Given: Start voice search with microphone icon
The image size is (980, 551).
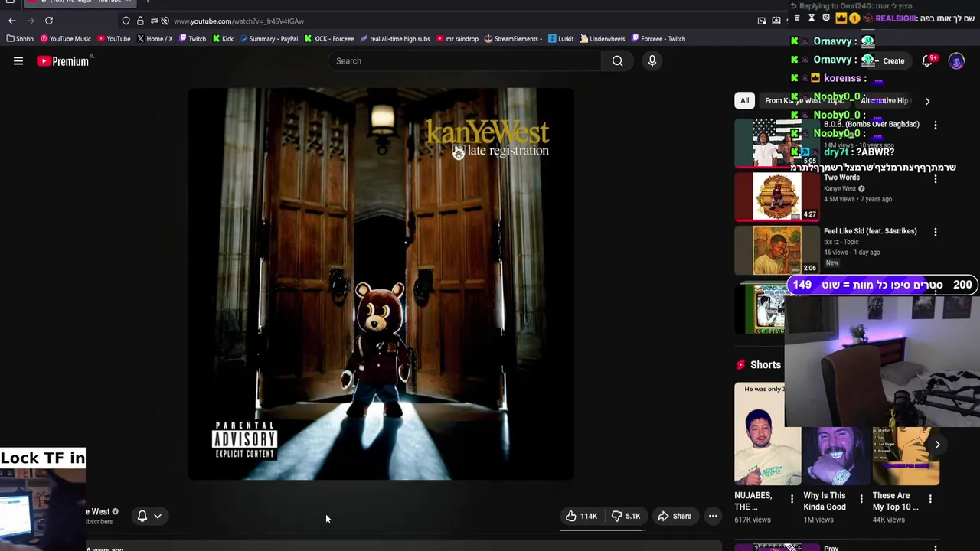Looking at the screenshot, I should coord(652,61).
